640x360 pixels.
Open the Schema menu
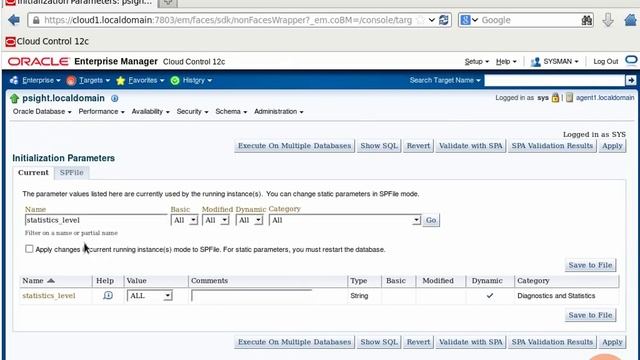click(x=231, y=111)
